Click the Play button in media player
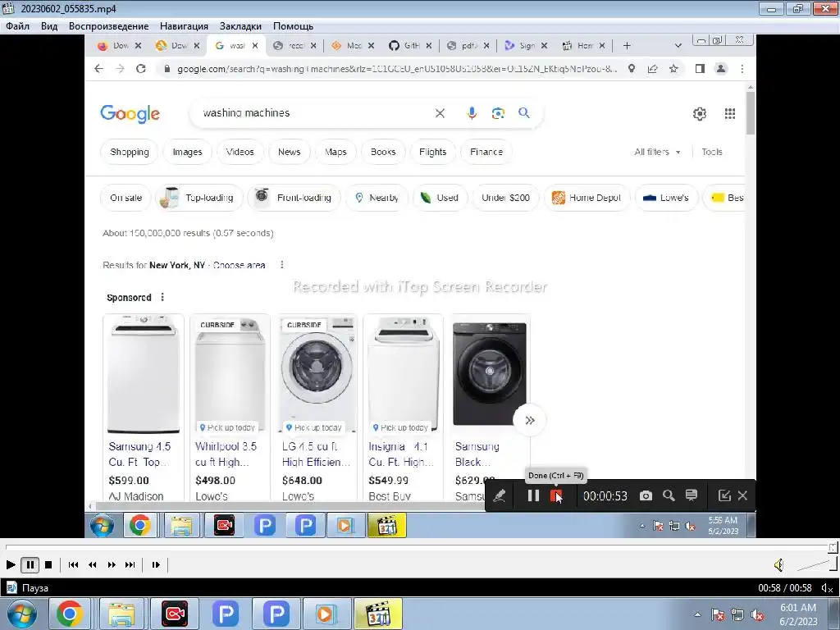This screenshot has height=630, width=840. (10, 564)
